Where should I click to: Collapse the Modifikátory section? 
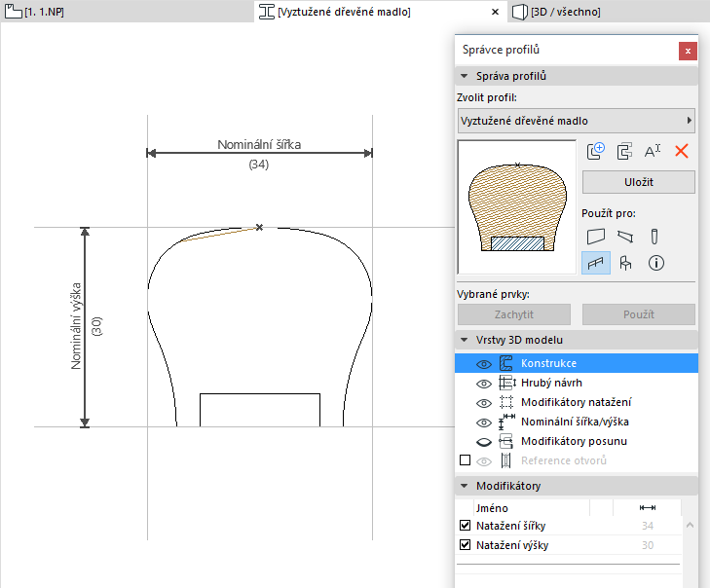coord(463,486)
